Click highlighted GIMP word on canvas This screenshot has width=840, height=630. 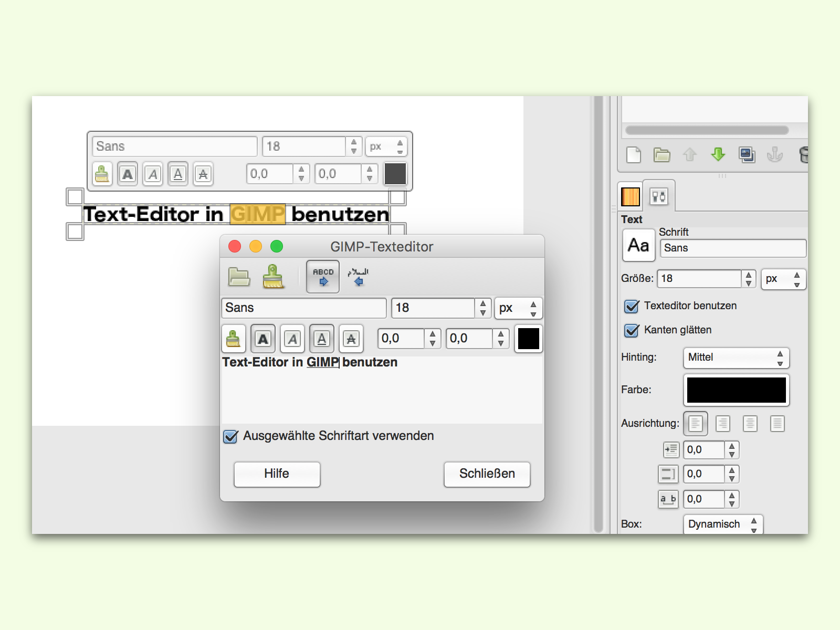tap(258, 214)
